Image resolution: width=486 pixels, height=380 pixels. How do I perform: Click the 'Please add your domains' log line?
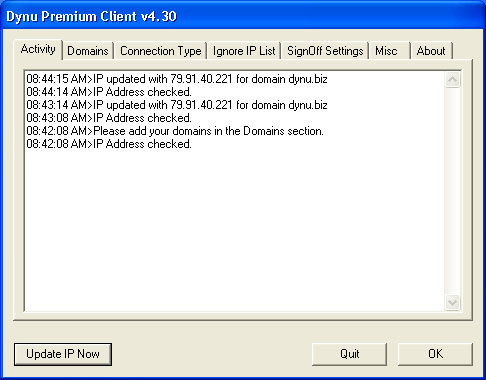[175, 131]
